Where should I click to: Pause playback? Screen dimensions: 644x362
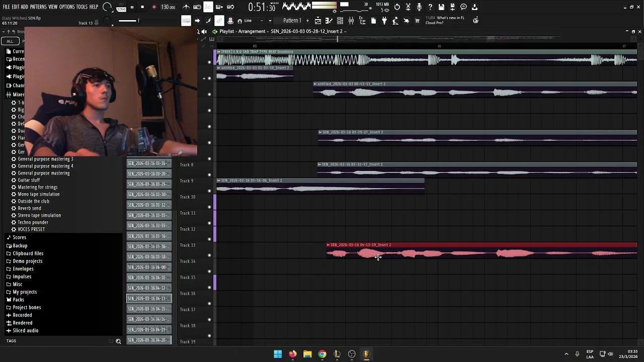132,7
